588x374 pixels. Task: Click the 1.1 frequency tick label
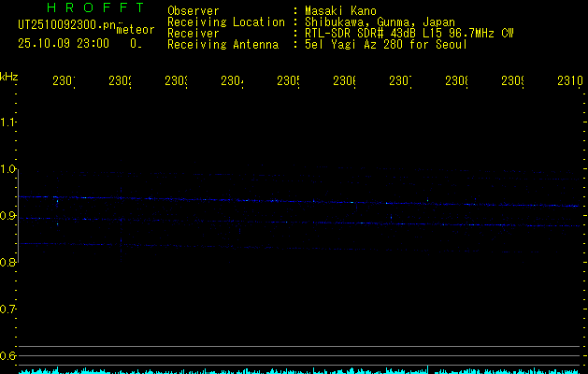coord(8,122)
